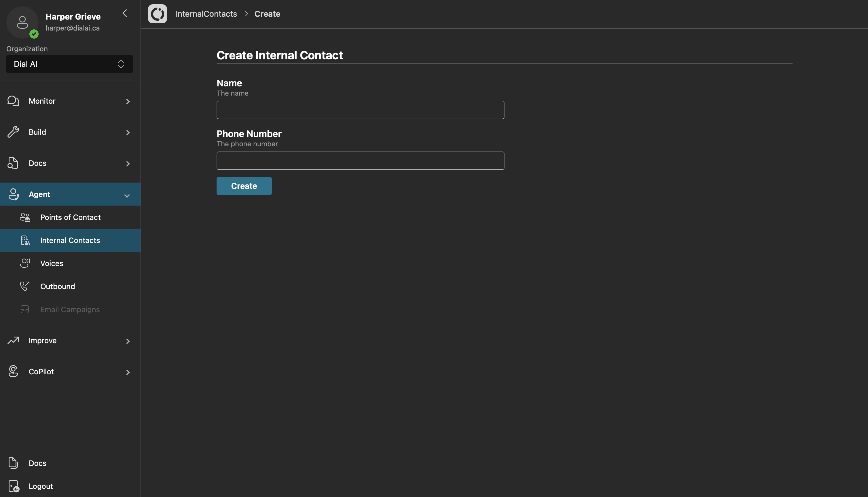Click the Voices speaking-person icon
The height and width of the screenshot is (497, 868).
click(x=25, y=263)
